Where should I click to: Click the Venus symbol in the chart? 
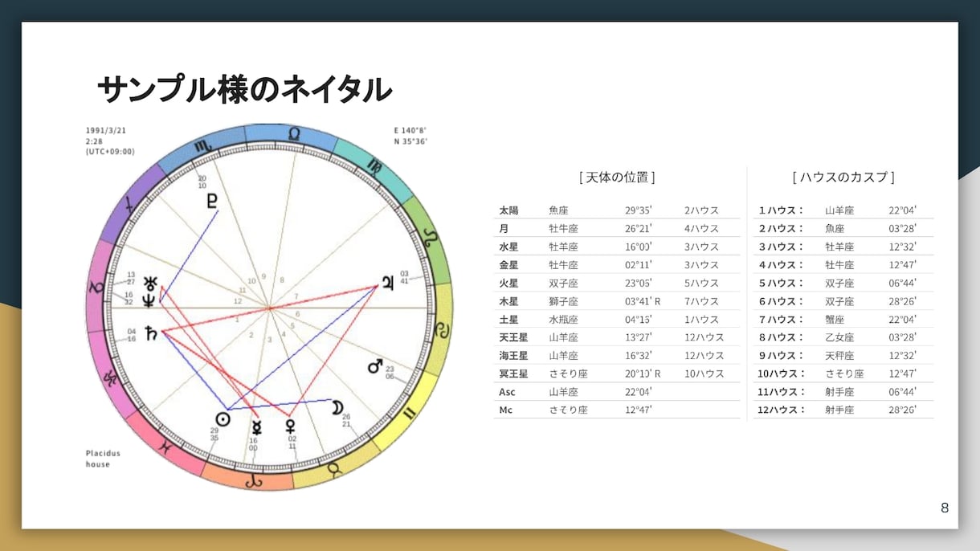coord(291,425)
